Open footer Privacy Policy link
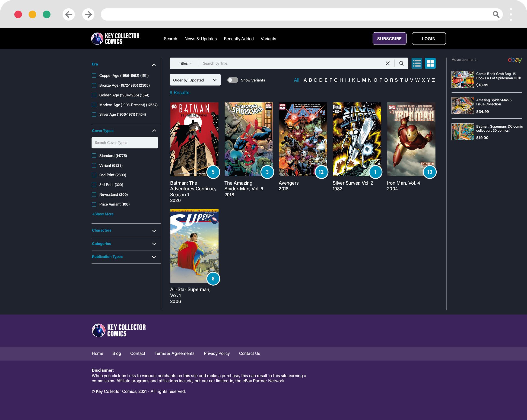The height and width of the screenshot is (420, 527). 217,353
